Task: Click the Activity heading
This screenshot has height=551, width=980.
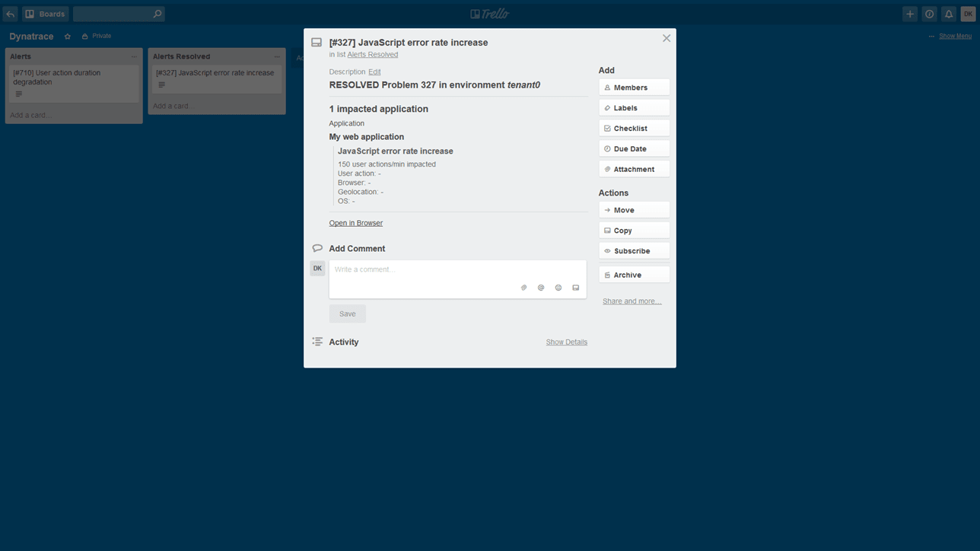Action: coord(343,342)
